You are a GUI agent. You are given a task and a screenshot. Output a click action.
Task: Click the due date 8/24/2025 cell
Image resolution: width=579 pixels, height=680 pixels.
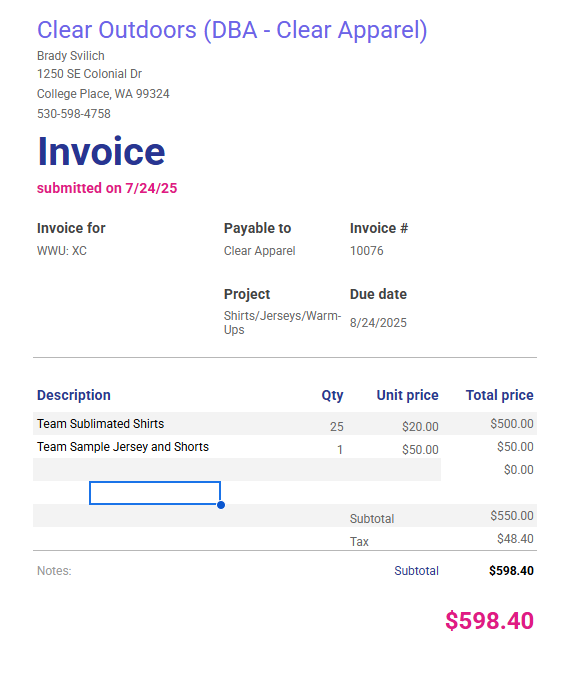click(378, 323)
